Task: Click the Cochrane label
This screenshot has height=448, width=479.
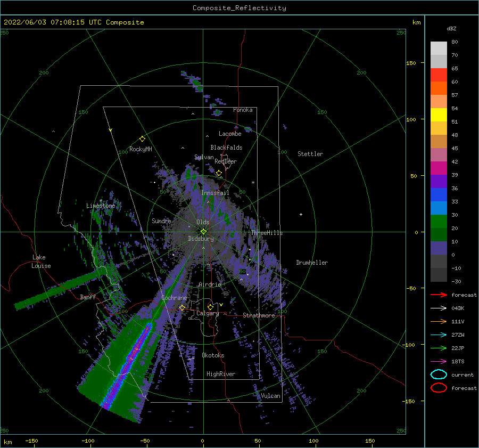Action: (174, 298)
